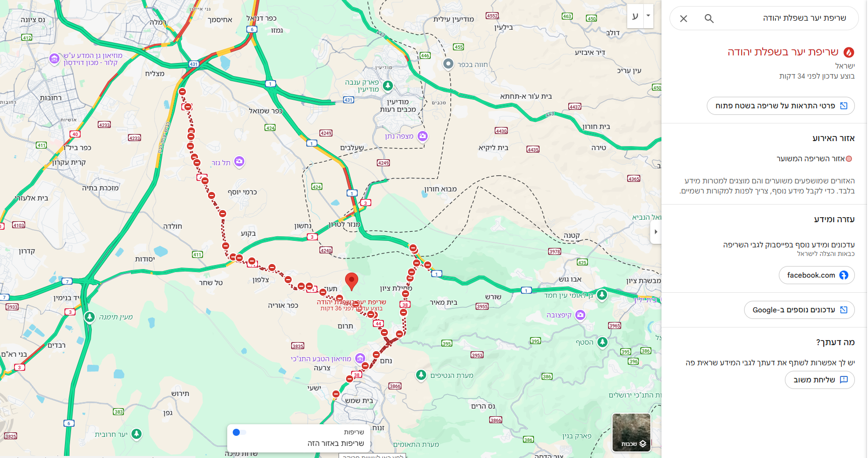Click the תל גזר attraction marker
Viewport: 868px width, 458px height.
click(x=239, y=162)
